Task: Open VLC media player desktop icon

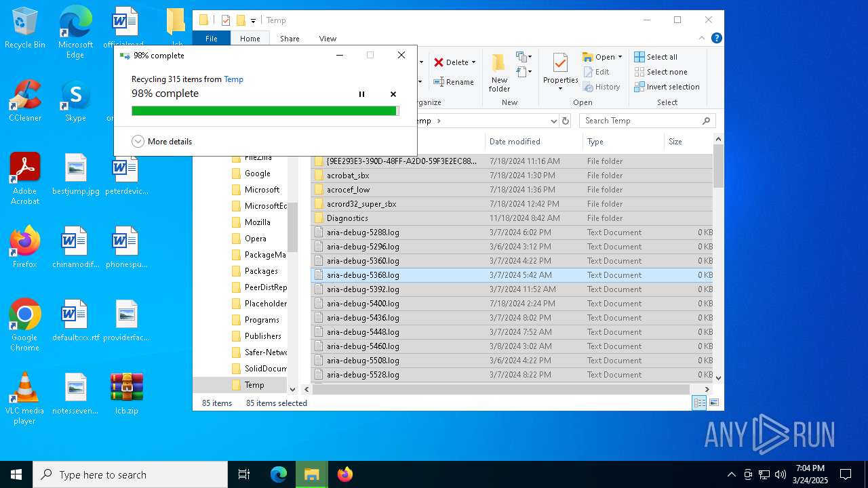Action: coord(24,399)
